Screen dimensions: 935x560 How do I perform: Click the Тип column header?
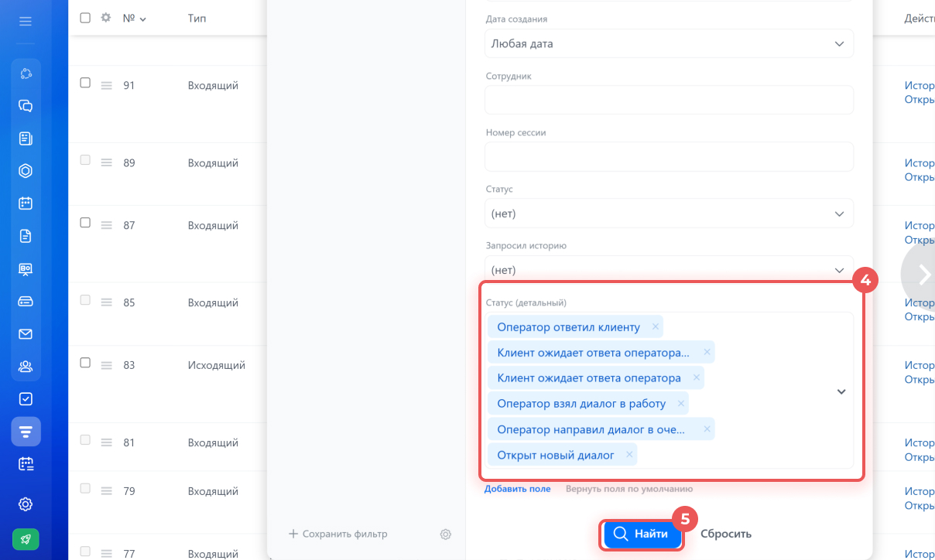click(x=197, y=18)
